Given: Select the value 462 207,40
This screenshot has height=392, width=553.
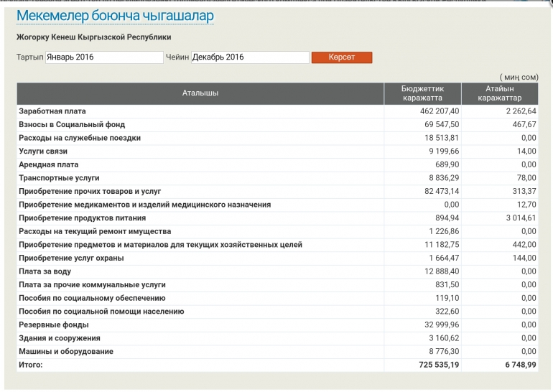Looking at the screenshot, I should tap(440, 111).
